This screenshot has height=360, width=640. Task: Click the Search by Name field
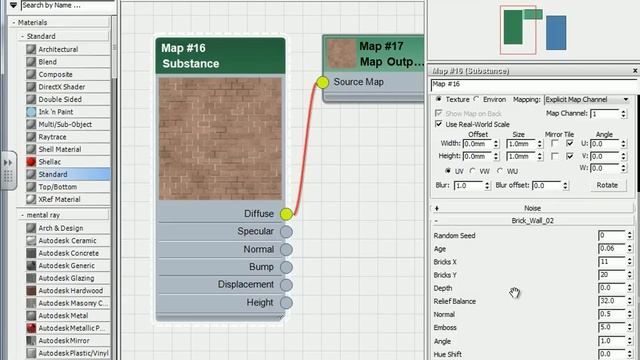tap(68, 5)
